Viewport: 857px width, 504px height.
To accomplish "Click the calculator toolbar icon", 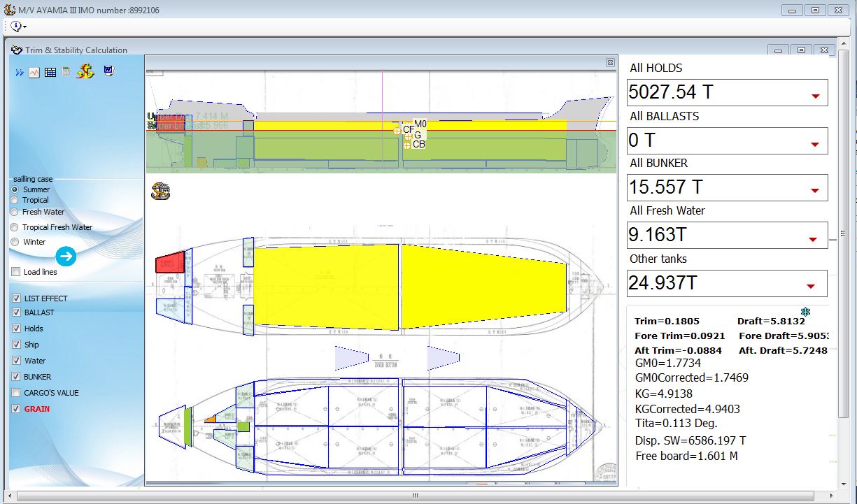I will [x=66, y=72].
